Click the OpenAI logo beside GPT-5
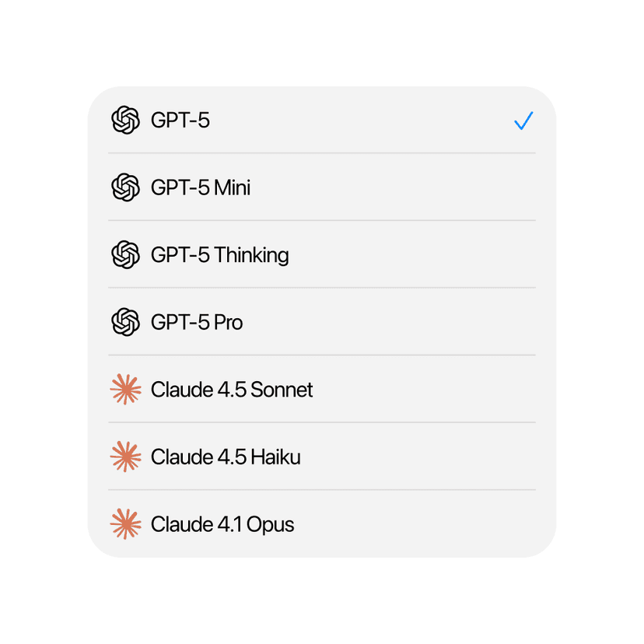This screenshot has width=644, height=644. pyautogui.click(x=125, y=121)
